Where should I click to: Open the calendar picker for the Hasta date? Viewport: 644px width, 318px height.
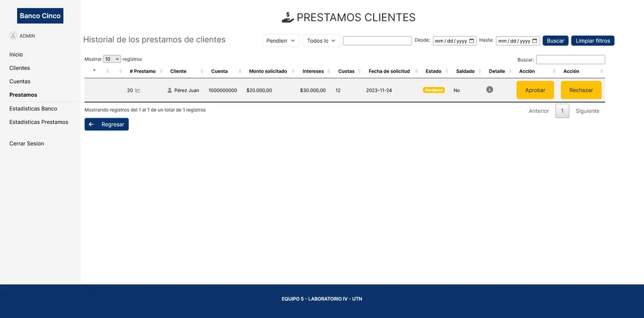535,40
